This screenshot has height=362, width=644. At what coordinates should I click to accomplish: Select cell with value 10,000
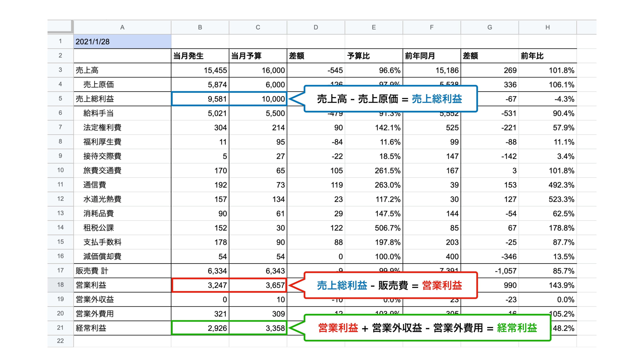point(258,99)
